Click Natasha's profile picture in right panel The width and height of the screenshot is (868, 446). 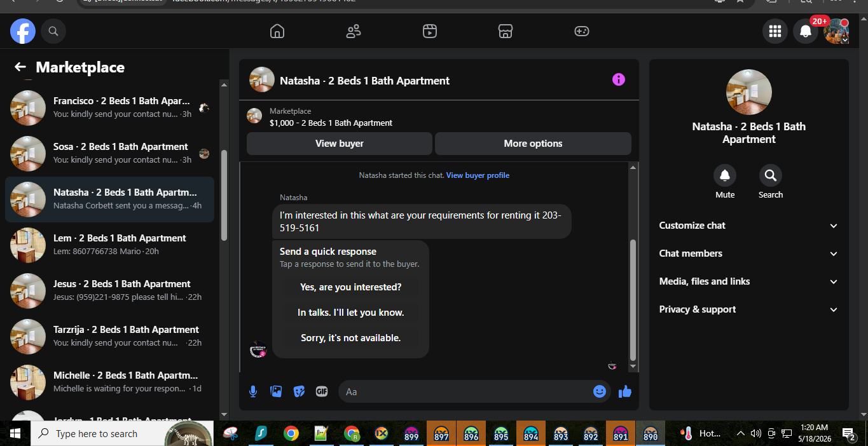749,92
